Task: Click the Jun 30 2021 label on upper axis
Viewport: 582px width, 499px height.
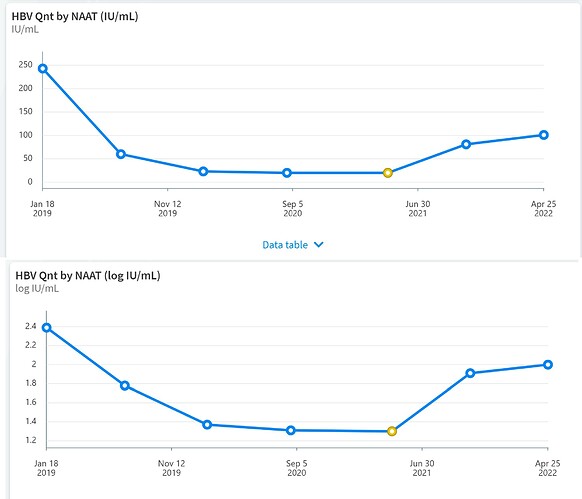Action: pos(418,208)
